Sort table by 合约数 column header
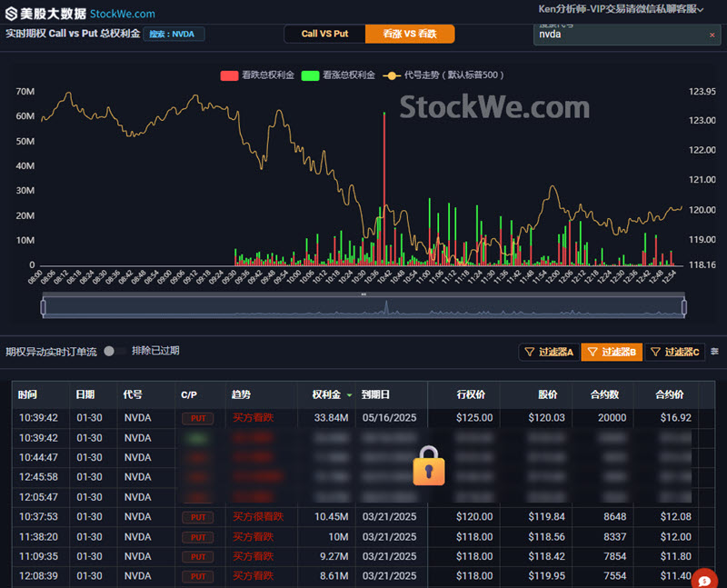The height and width of the screenshot is (588, 727). tap(604, 394)
